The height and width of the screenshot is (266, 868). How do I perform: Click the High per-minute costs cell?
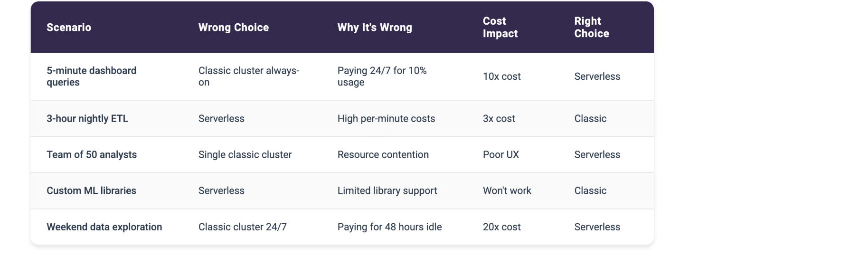386,119
